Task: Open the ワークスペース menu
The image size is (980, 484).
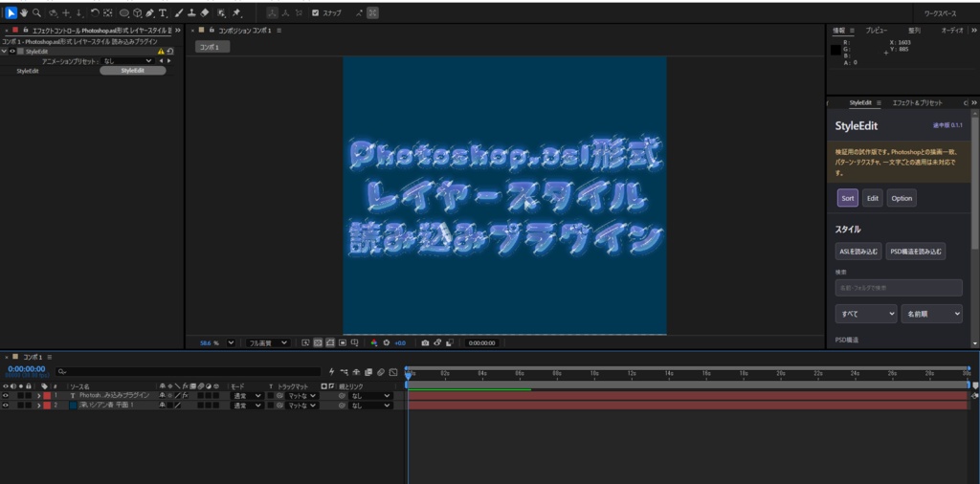Action: (x=940, y=13)
